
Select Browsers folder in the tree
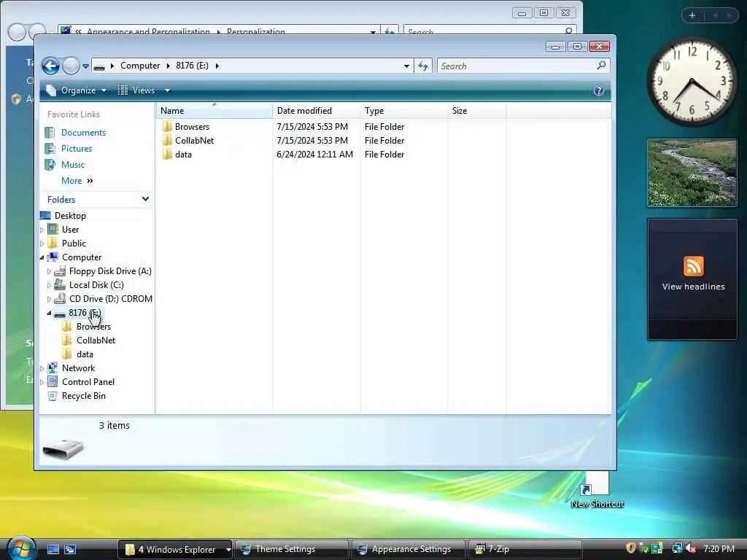93,327
